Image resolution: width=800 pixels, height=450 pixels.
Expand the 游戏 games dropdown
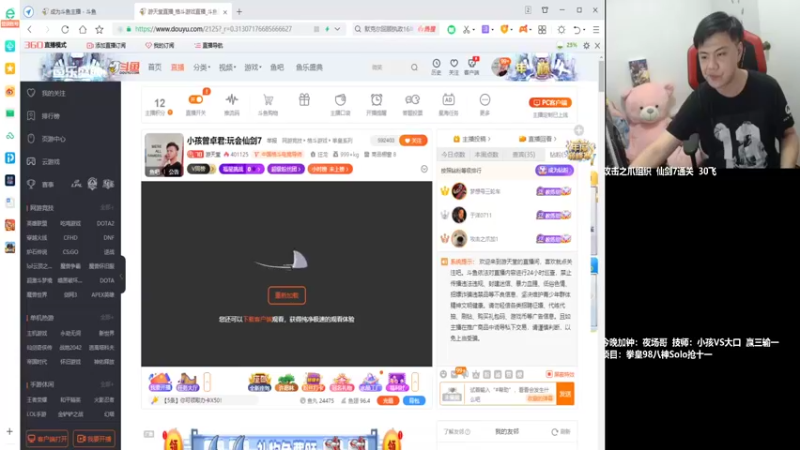(253, 67)
